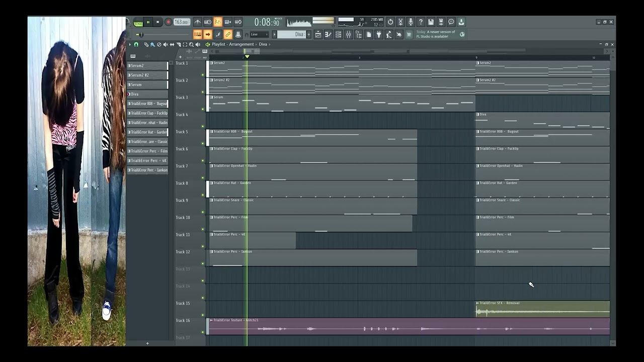Stop playback with the stop button
Screen dimensions: 644x362
tap(157, 22)
